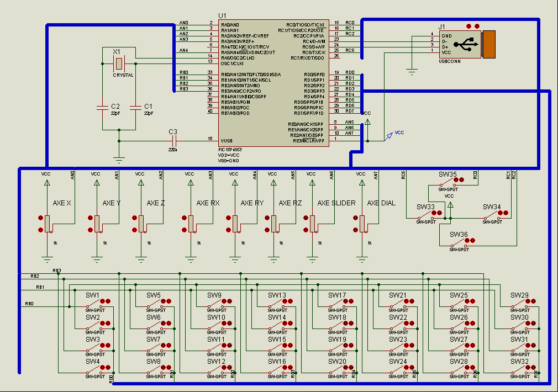Select the SW20 switch component
This screenshot has width=558, height=392.
pos(336,370)
